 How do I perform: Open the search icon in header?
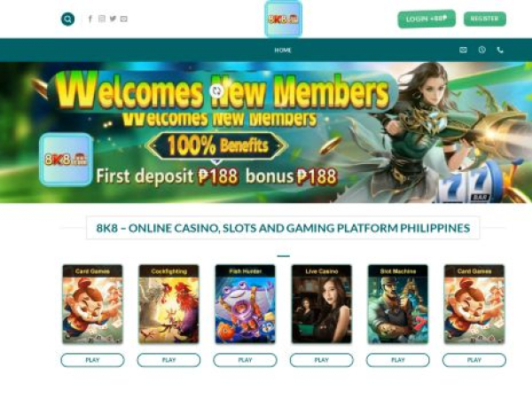[x=67, y=19]
